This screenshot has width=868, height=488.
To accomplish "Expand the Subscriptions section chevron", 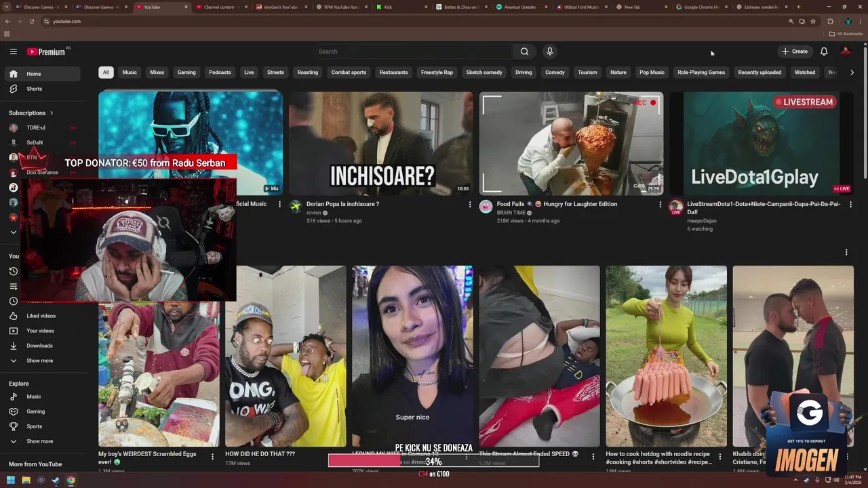I will pyautogui.click(x=51, y=113).
